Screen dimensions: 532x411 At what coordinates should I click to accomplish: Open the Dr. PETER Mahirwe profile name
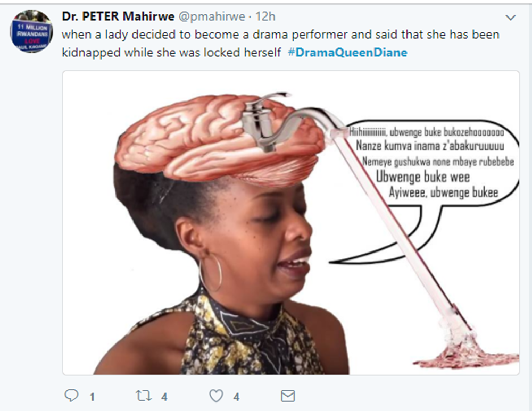118,16
